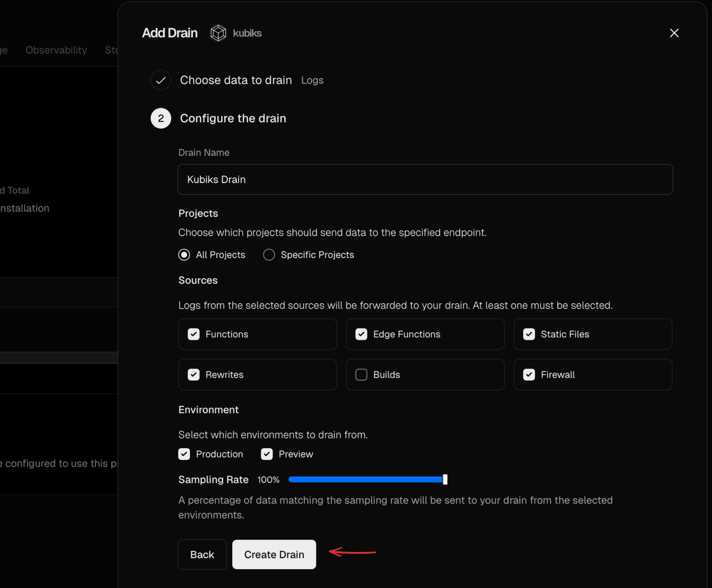This screenshot has width=712, height=588.
Task: Disable the Static Files source
Action: 529,334
